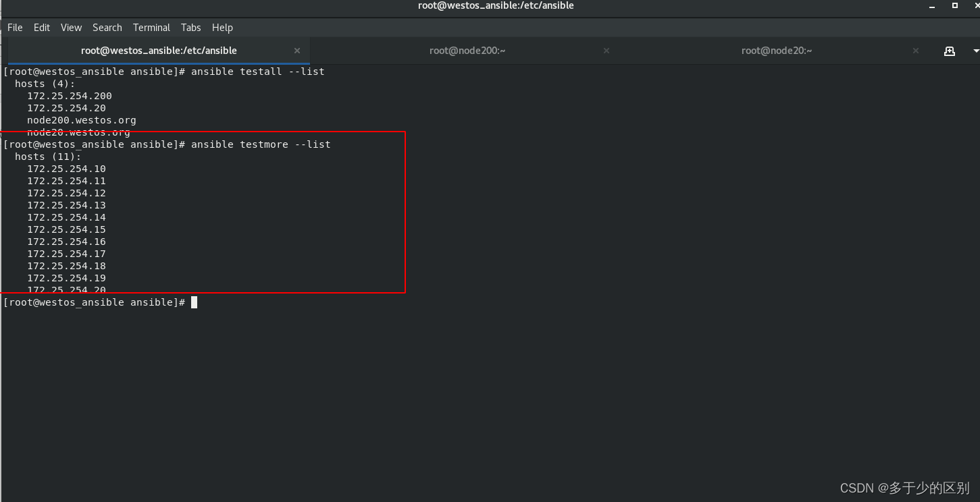This screenshot has height=502, width=980.
Task: Click the host 172.25.254.16
Action: (66, 242)
